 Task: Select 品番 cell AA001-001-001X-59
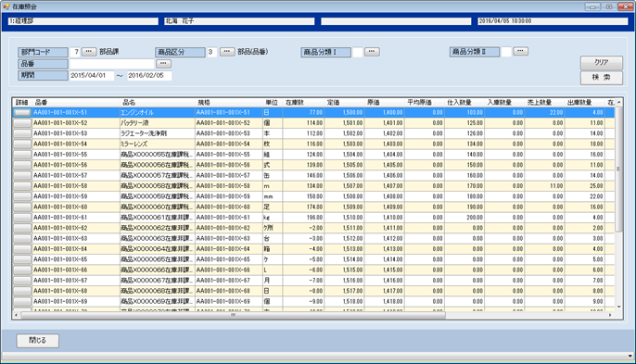(76, 196)
